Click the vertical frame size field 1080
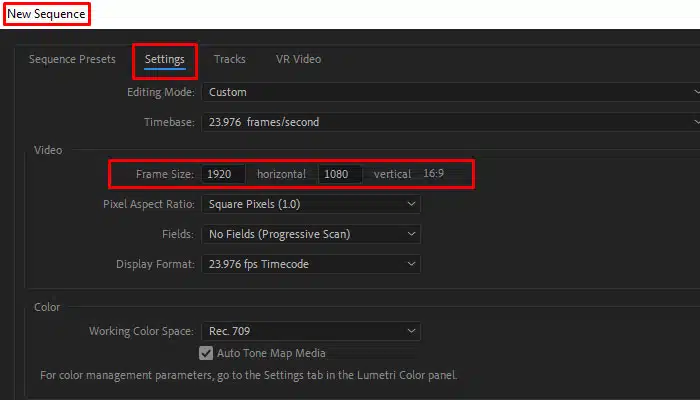Viewport: 700px width, 400px height. (x=340, y=174)
